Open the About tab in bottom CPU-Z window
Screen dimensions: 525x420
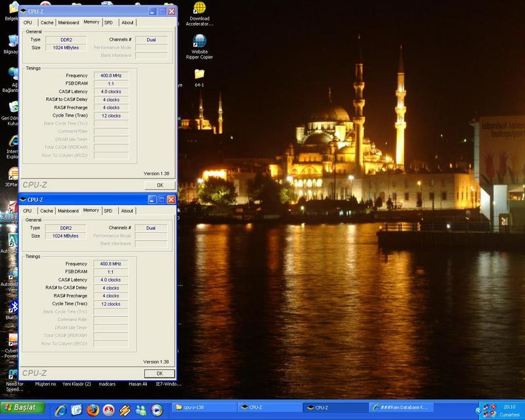click(x=127, y=211)
